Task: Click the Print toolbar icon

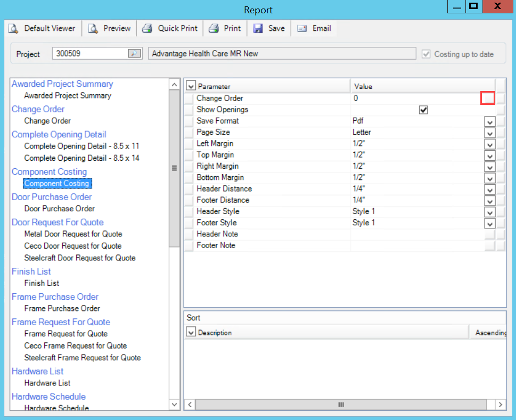Action: pyautogui.click(x=214, y=29)
